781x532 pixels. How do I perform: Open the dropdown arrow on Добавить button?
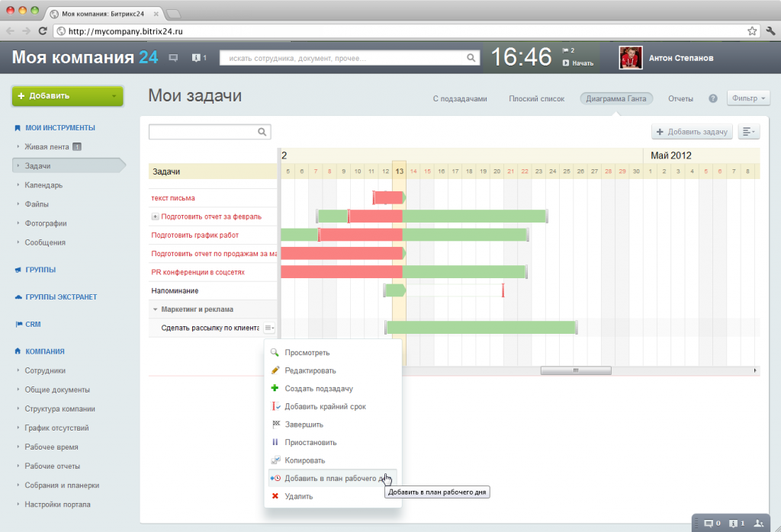click(114, 96)
